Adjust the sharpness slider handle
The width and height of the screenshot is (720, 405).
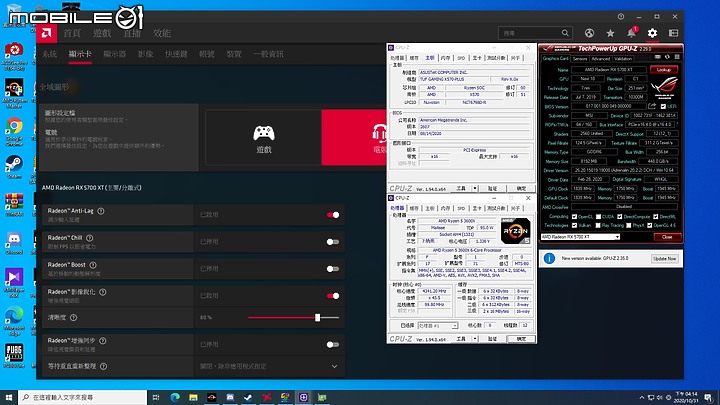[317, 317]
